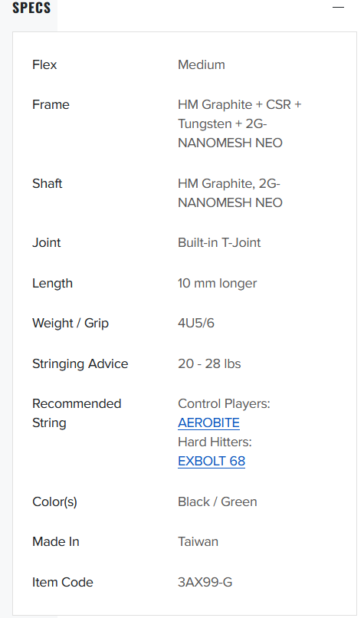Click the Weight / Grip label
Viewport: 364px width, 618px height.
coord(71,324)
